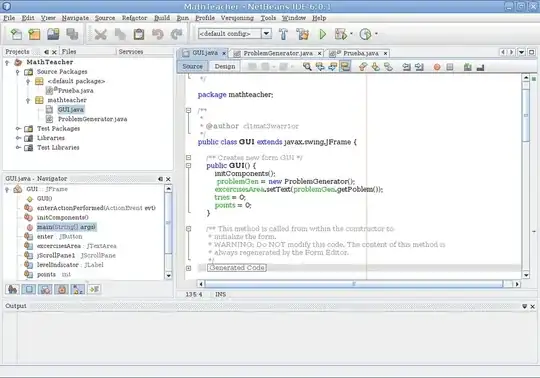Expand the Test Packages node

click(18, 129)
